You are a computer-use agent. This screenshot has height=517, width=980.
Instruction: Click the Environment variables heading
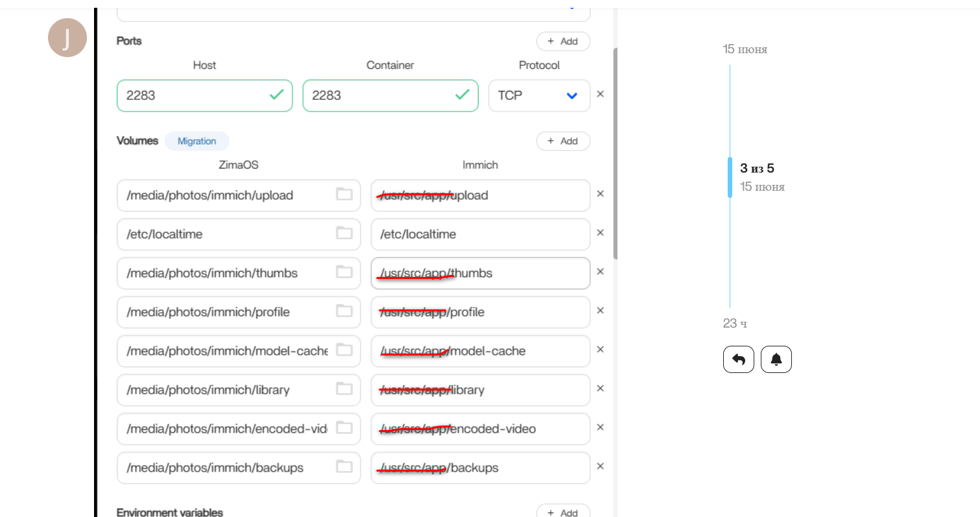170,512
